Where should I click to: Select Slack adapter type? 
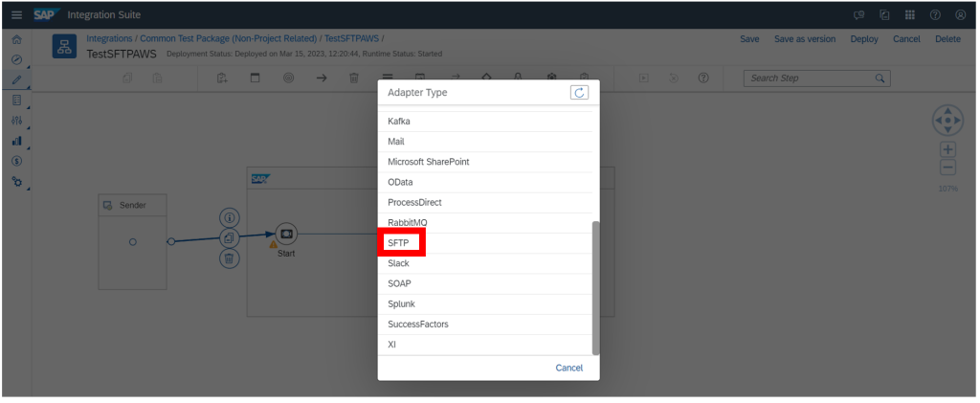pyautogui.click(x=485, y=263)
